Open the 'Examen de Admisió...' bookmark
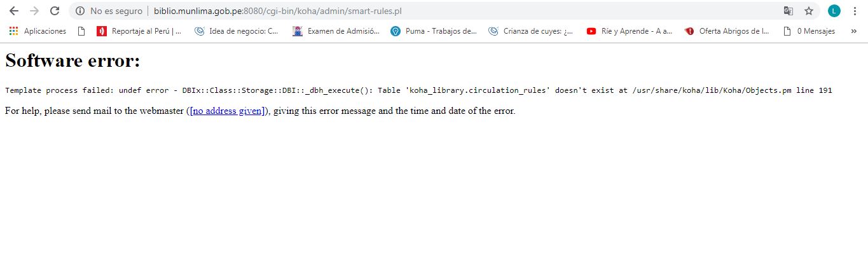This screenshot has width=868, height=264. [336, 31]
